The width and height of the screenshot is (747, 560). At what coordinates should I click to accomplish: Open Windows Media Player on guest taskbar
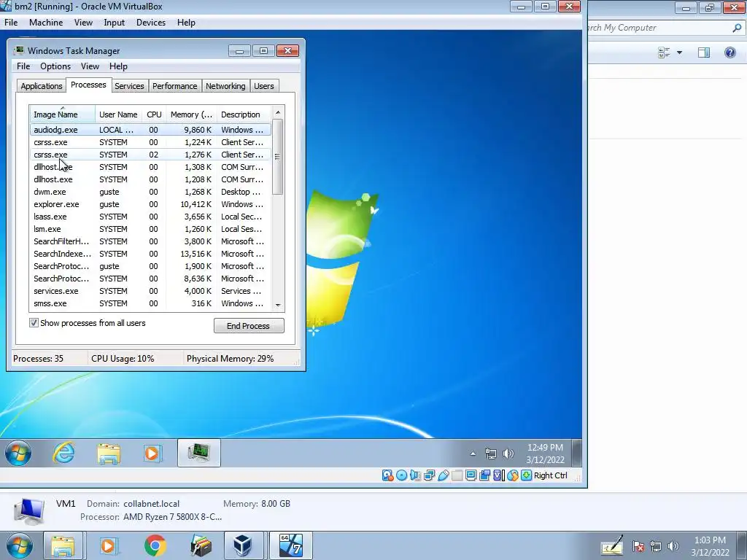click(x=152, y=453)
